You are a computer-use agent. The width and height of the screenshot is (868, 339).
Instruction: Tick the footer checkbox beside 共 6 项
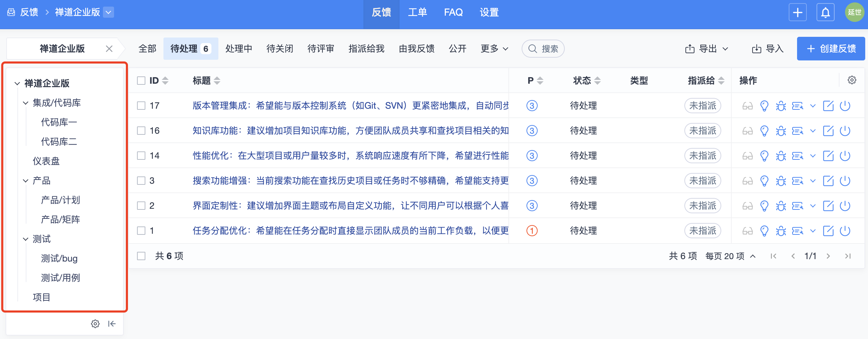point(141,256)
